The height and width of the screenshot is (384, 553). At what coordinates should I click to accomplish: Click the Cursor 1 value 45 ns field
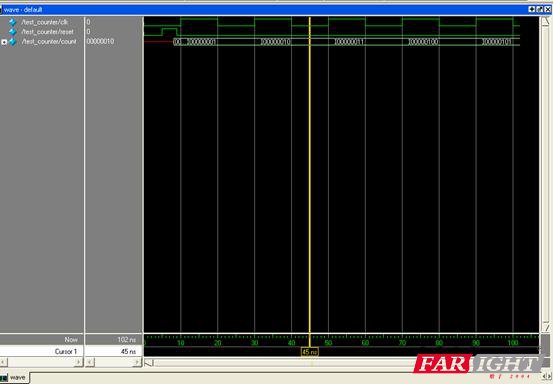[x=114, y=351]
